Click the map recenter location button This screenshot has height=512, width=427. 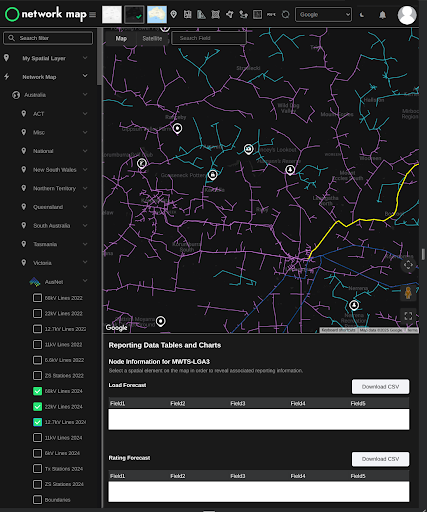(408, 265)
